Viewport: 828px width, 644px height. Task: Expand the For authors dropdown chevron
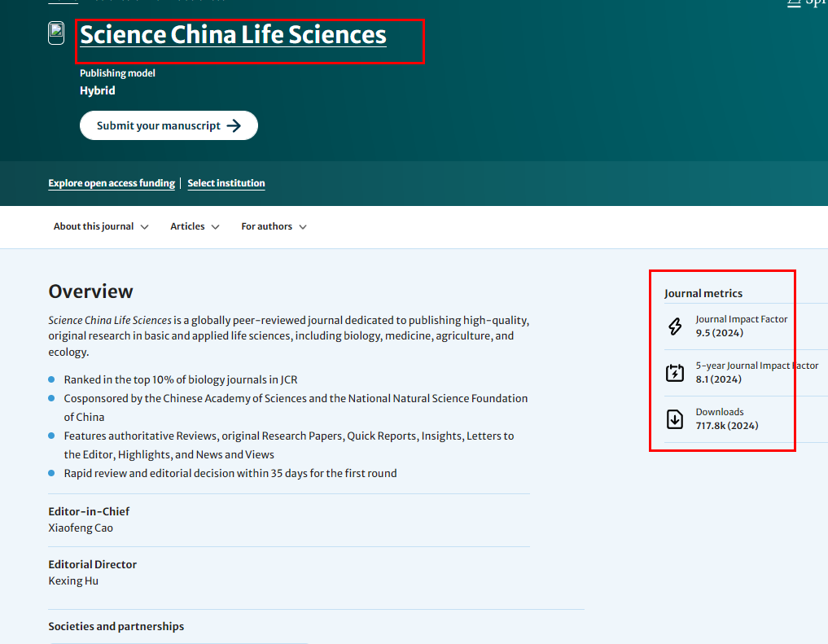point(302,226)
